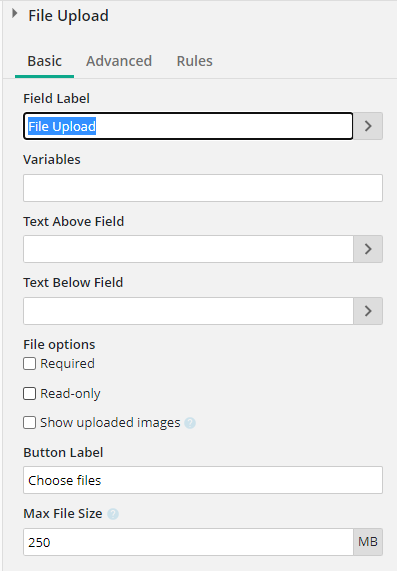Click the Text Above Field input

coord(188,249)
